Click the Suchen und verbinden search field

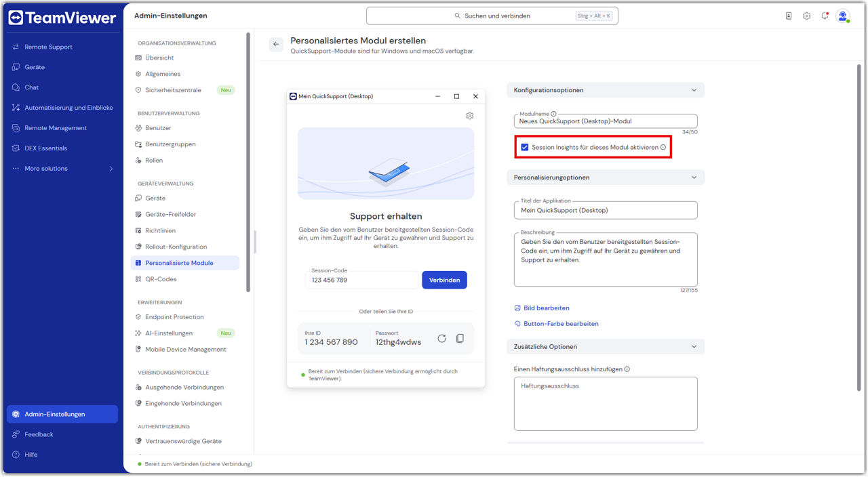coord(492,16)
